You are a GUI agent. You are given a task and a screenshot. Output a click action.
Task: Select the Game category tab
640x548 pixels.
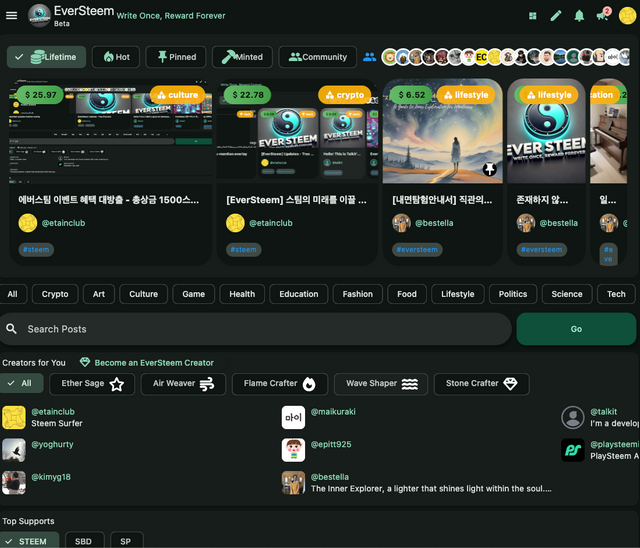pos(193,294)
